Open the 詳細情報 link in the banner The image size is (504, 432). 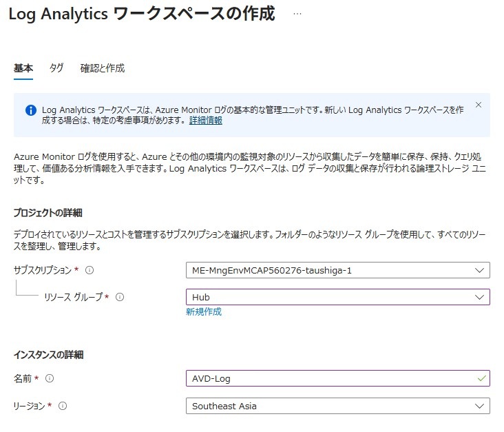point(206,121)
